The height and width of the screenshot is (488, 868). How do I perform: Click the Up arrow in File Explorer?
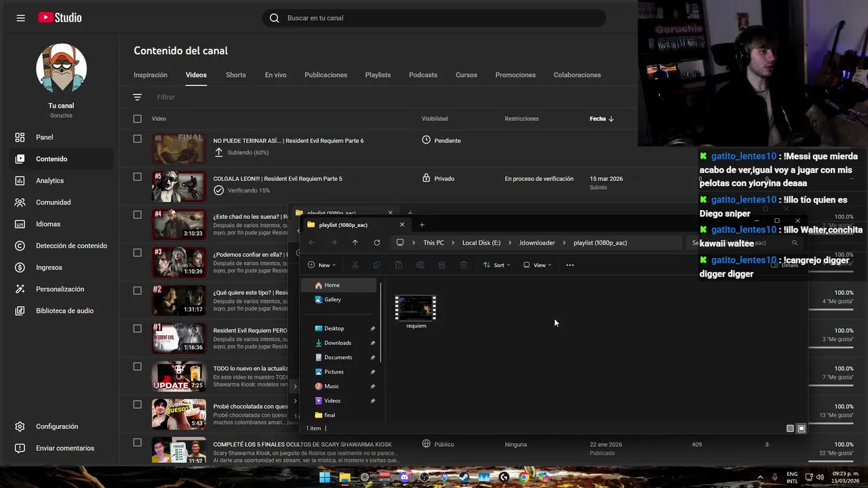(x=355, y=243)
